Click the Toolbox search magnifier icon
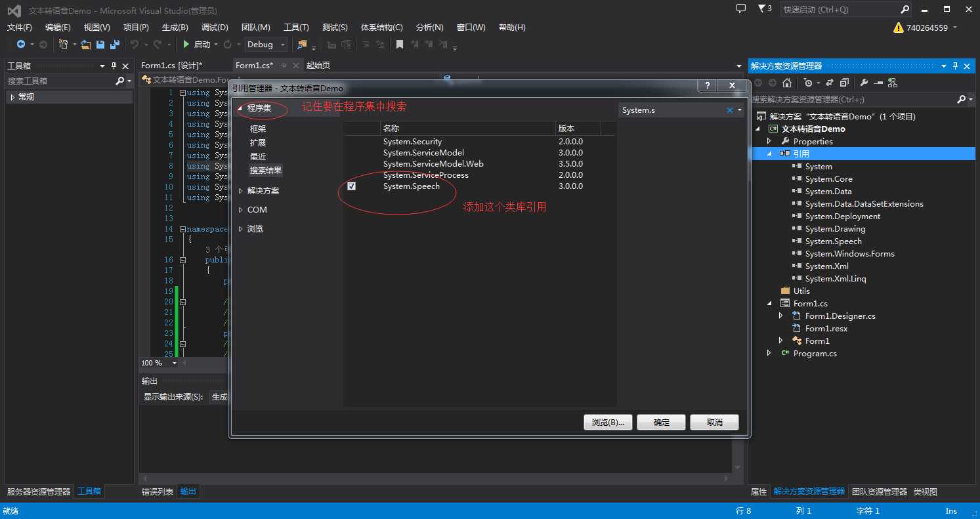Screen dimensions: 980x519 pos(119,81)
